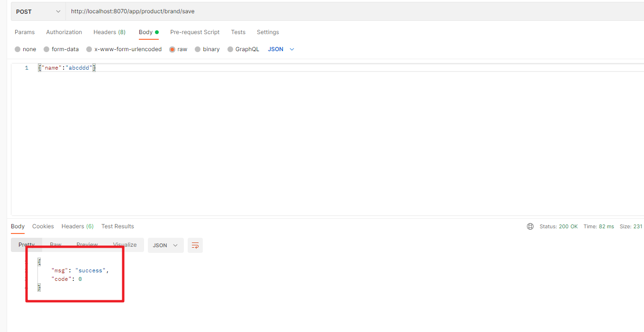Open the blue JSON body format dropdown
644x332 pixels.
(x=281, y=49)
